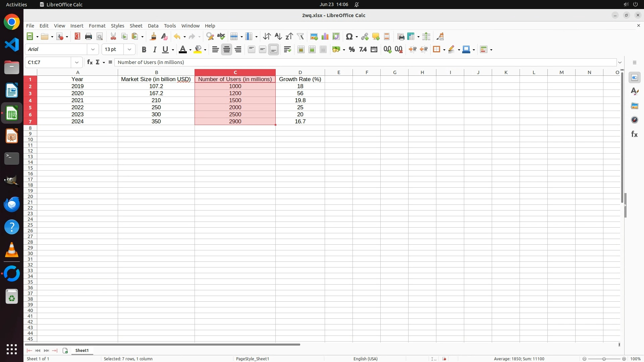The height and width of the screenshot is (362, 644).
Task: Click the Export as PDF icon
Action: click(x=77, y=37)
